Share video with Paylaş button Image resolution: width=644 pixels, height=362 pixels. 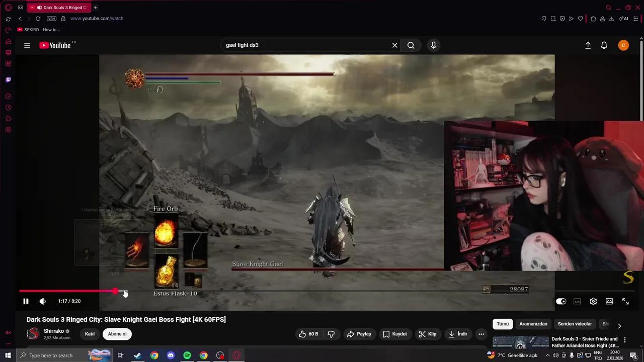359,334
